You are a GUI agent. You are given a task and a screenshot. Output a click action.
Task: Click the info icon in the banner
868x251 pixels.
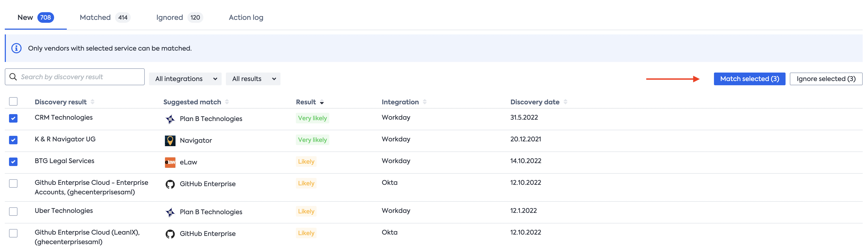pos(16,48)
